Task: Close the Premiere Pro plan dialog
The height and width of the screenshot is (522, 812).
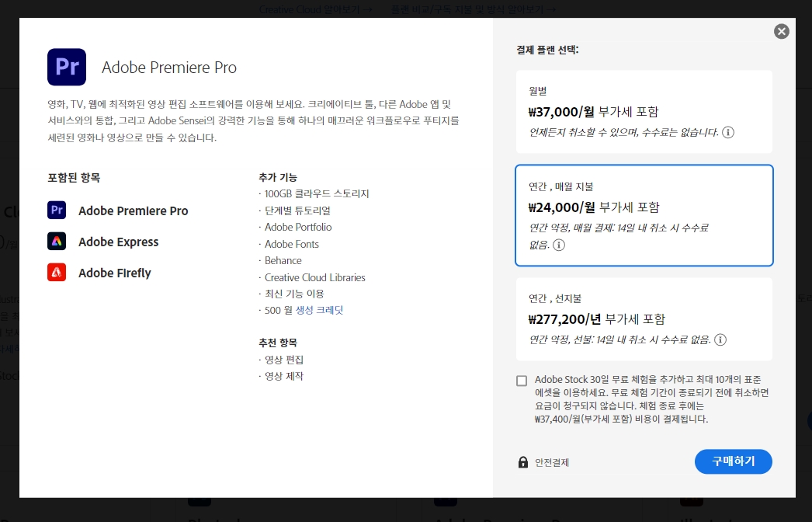Action: [782, 32]
